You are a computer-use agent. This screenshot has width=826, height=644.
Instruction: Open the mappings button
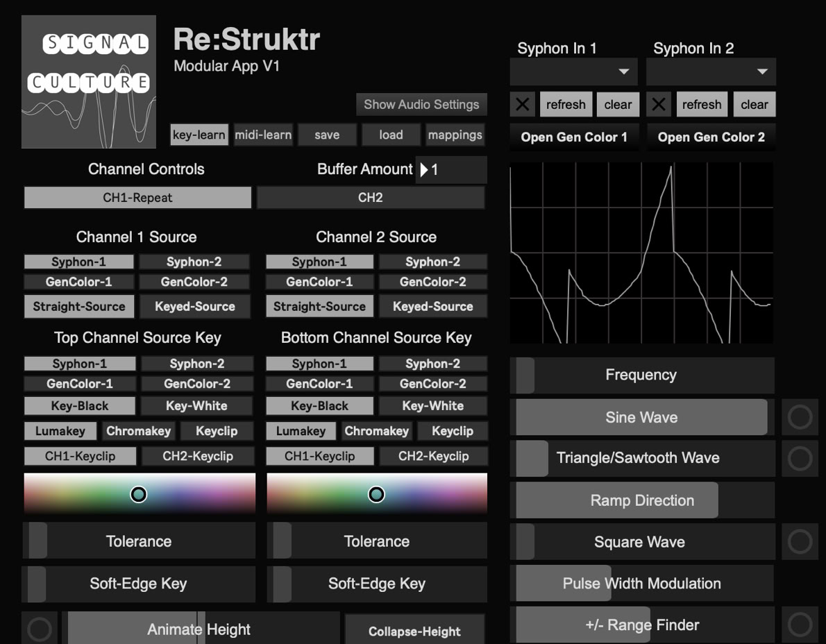[x=455, y=135]
